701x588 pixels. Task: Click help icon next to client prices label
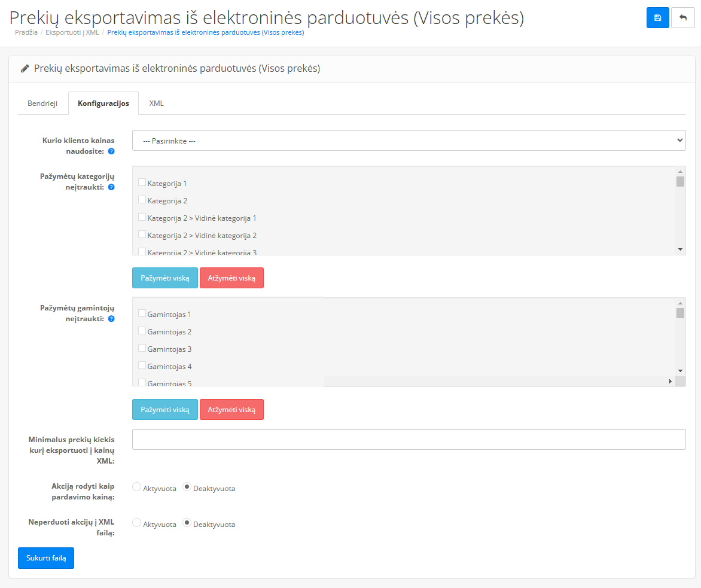(x=111, y=152)
